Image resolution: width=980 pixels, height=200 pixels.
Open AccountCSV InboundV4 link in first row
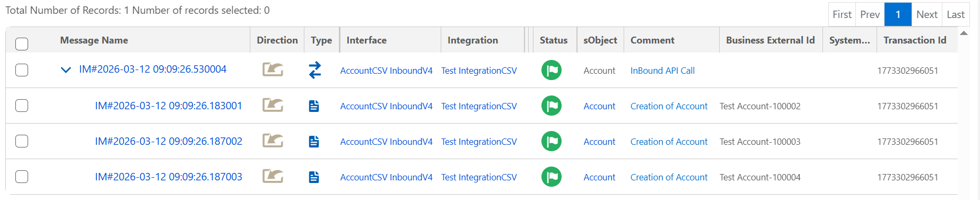coord(386,71)
